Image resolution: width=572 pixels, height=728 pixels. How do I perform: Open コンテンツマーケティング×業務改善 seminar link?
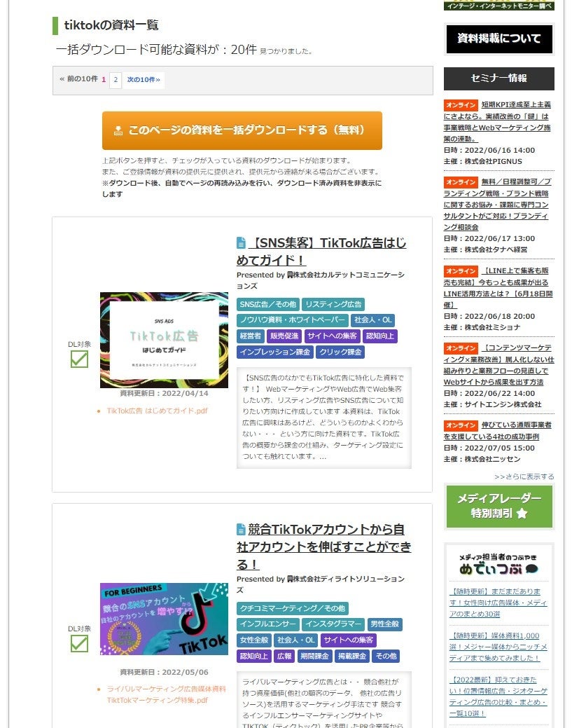498,365
